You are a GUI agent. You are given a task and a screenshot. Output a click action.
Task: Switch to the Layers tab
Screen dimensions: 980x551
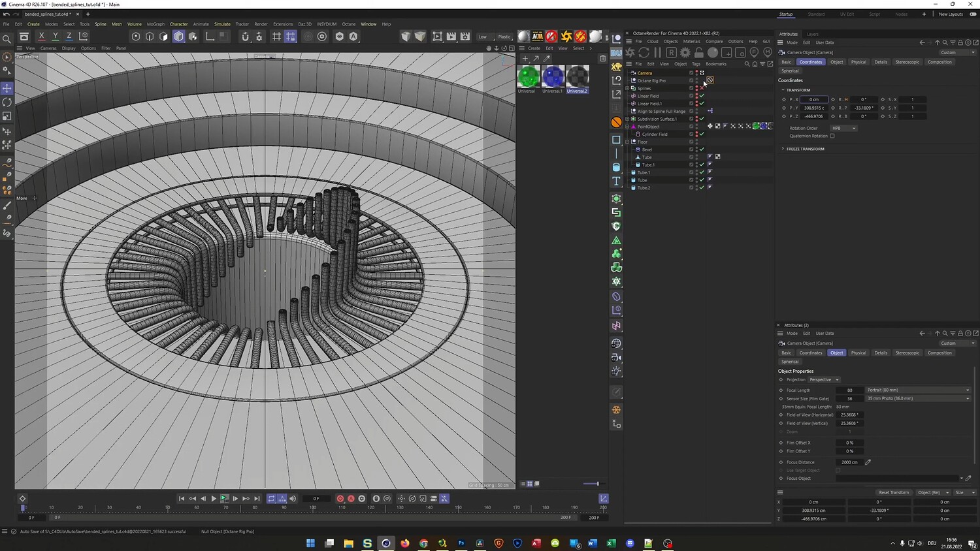812,34
